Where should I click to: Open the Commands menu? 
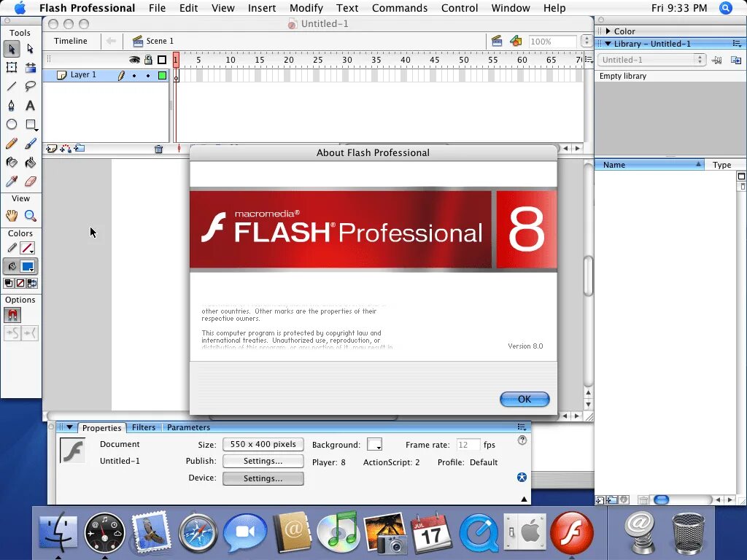tap(400, 8)
